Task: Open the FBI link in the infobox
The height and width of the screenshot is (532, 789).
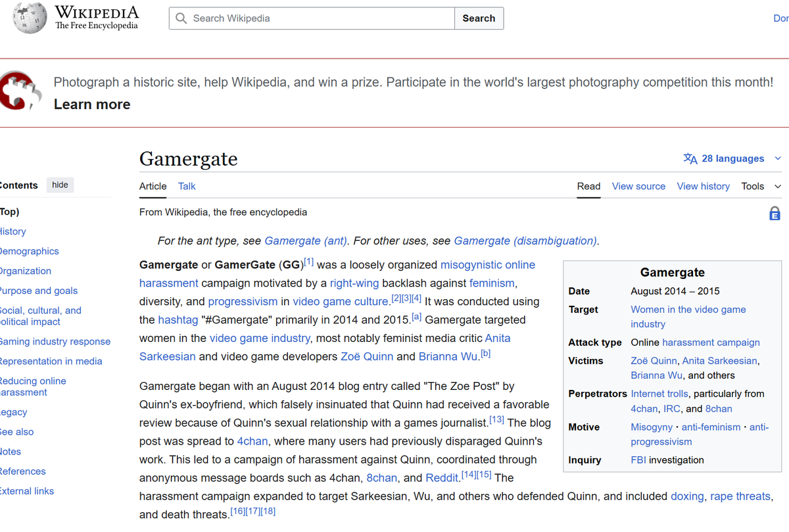Action: pos(638,460)
